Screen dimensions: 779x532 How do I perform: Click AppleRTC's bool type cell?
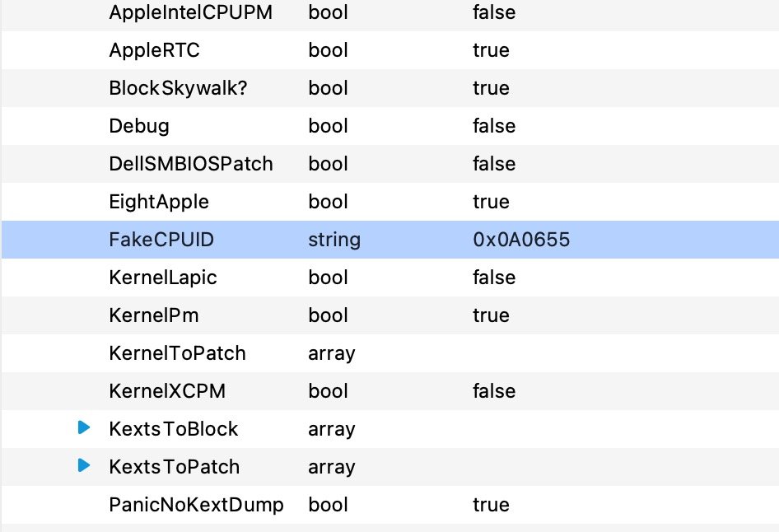click(328, 49)
